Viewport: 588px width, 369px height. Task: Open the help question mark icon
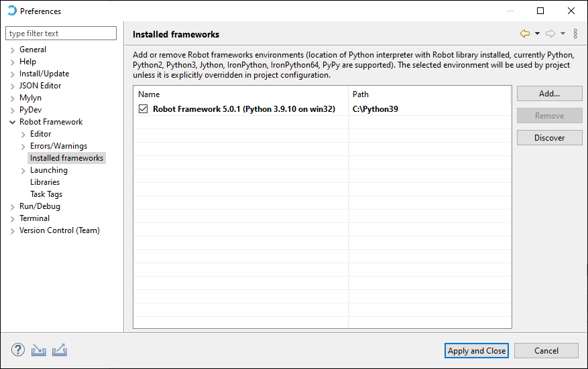point(18,350)
